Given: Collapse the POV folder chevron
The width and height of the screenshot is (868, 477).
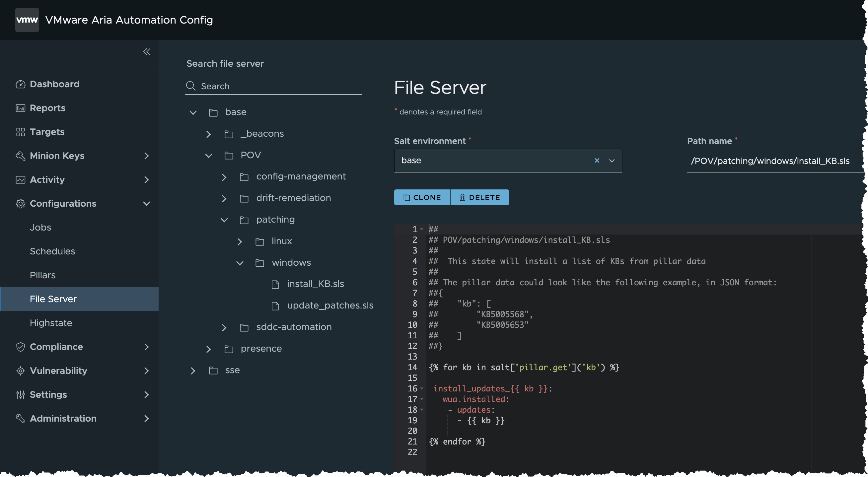Looking at the screenshot, I should point(209,156).
